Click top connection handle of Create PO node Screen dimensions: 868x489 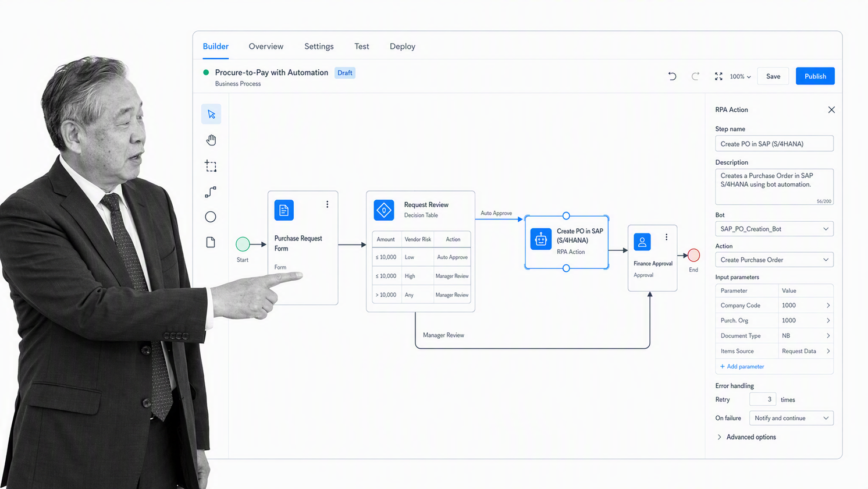pyautogui.click(x=566, y=215)
